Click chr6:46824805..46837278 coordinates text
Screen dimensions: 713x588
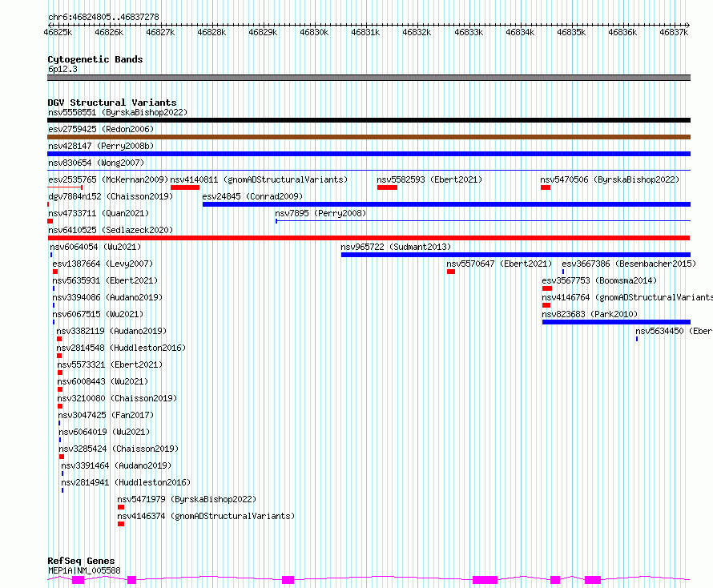(x=103, y=17)
